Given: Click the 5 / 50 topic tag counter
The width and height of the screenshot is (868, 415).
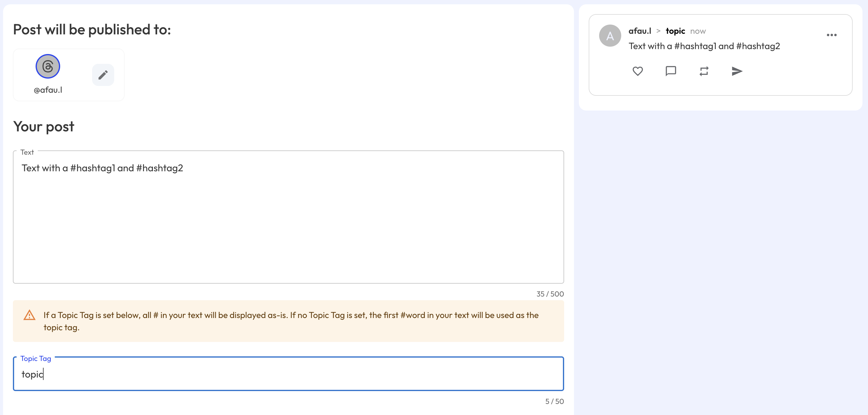Looking at the screenshot, I should click(x=554, y=401).
